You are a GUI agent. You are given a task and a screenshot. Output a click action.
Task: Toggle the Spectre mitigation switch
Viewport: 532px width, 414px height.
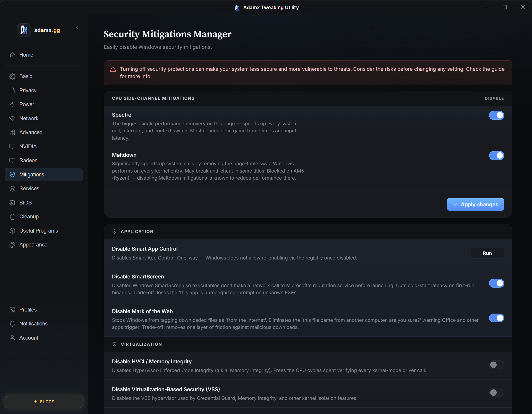point(496,115)
